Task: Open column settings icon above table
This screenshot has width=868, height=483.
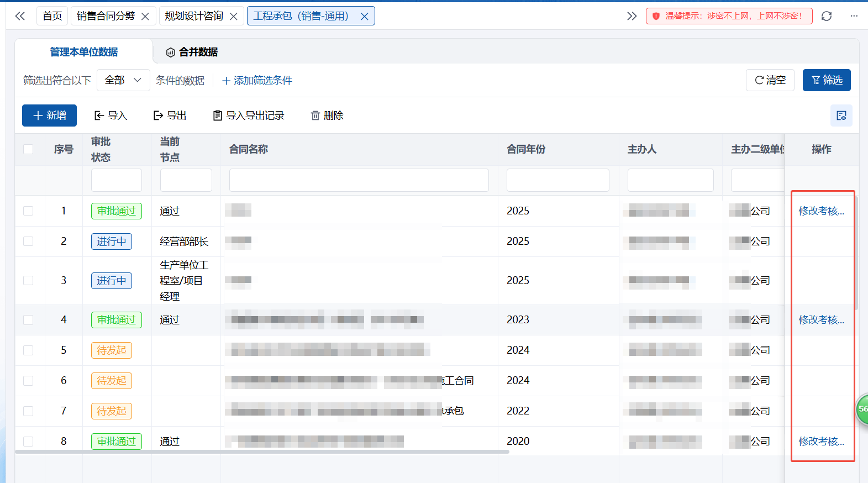Action: point(841,116)
